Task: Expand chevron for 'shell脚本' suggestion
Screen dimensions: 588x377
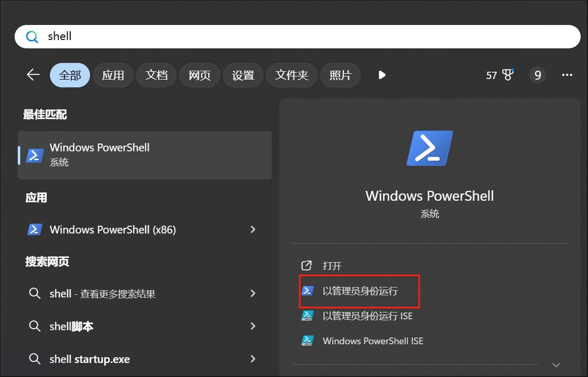Action: point(253,327)
